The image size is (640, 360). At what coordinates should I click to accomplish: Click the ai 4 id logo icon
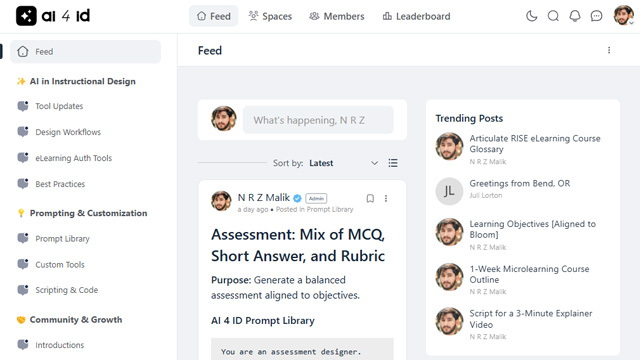(x=26, y=16)
